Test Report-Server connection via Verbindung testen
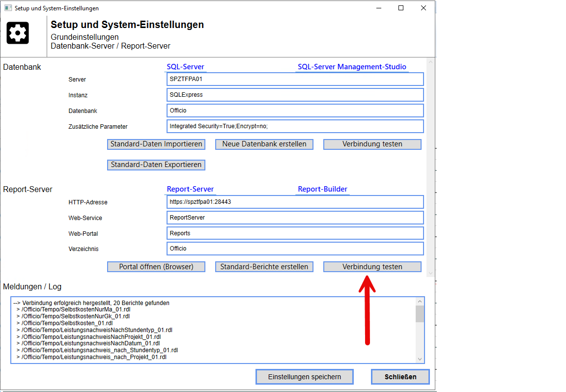Viewport: 566px width, 392px height. (372, 267)
